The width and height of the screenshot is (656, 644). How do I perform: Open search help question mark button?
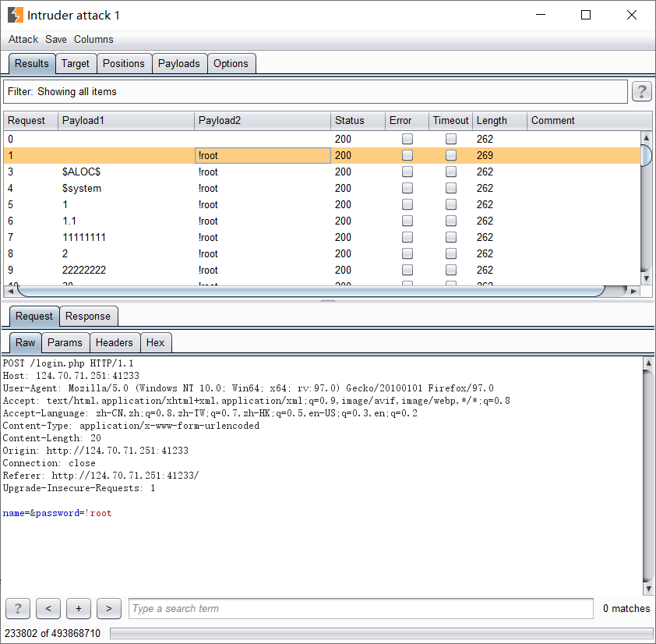tap(18, 608)
